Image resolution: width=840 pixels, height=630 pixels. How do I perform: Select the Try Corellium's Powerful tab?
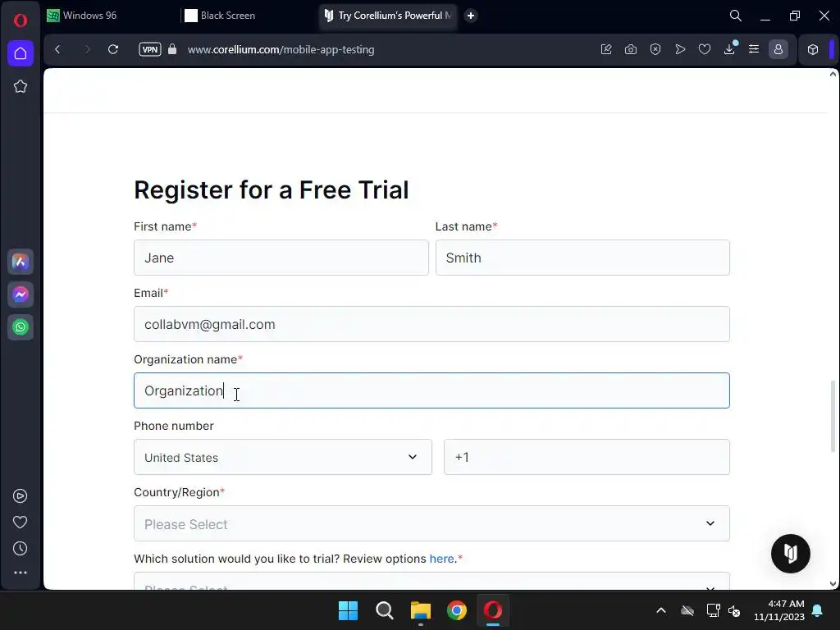388,16
